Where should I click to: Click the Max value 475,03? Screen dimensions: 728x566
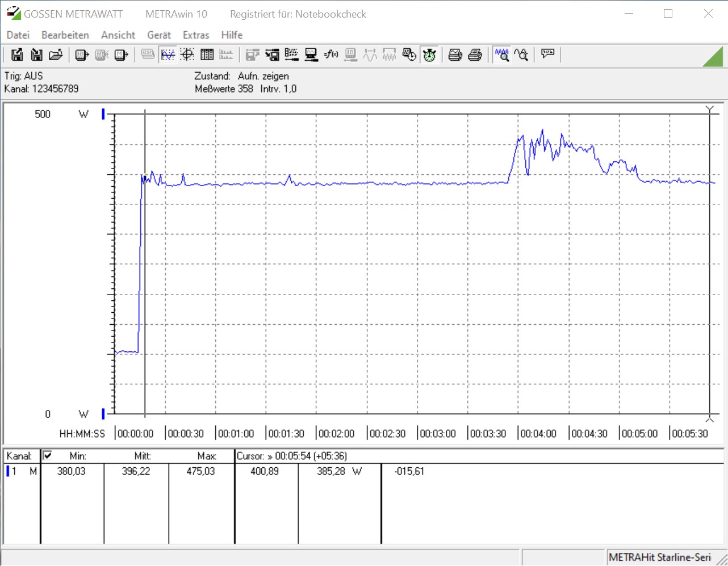pos(201,471)
